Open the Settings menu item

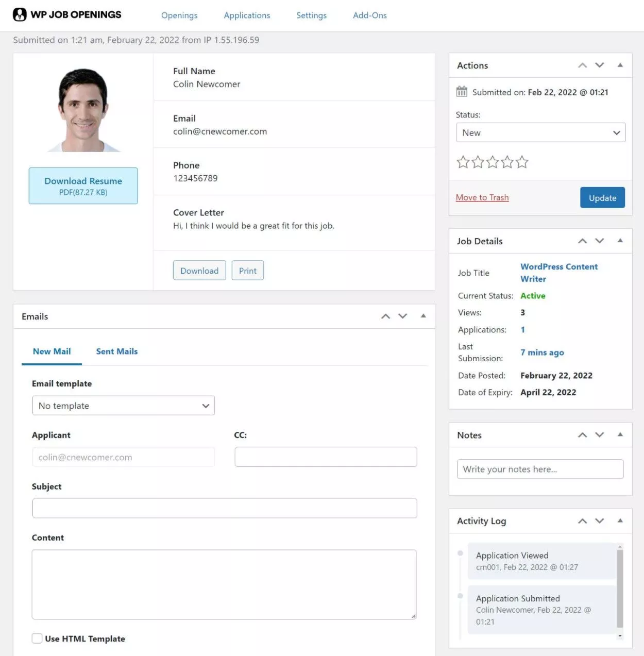[x=311, y=15]
